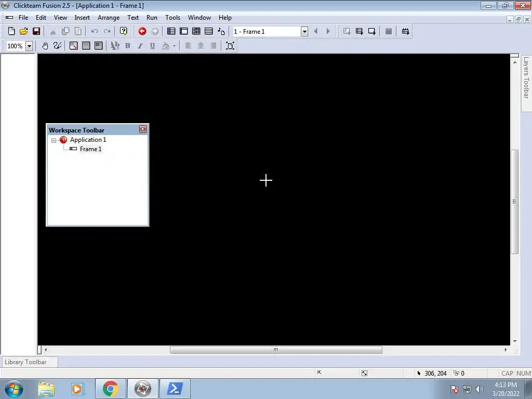Create a new application with New icon
Screen dimensions: 532x399
coord(11,31)
